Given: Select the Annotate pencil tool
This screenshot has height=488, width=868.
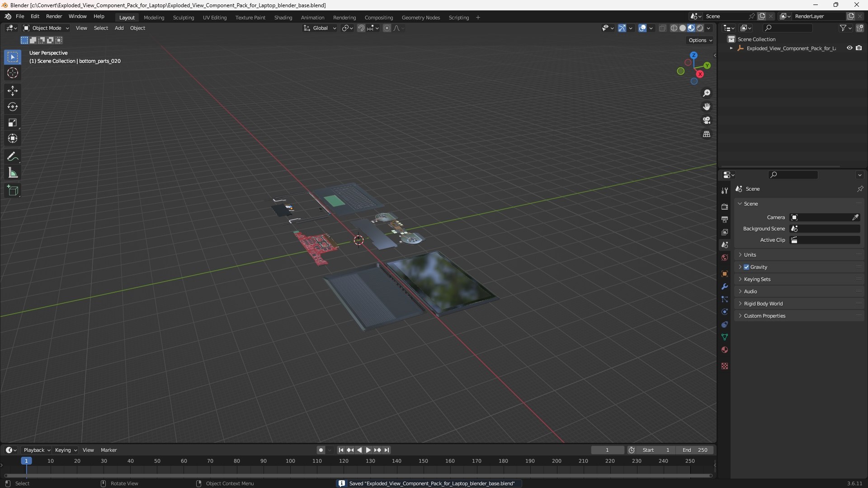Looking at the screenshot, I should coord(13,157).
